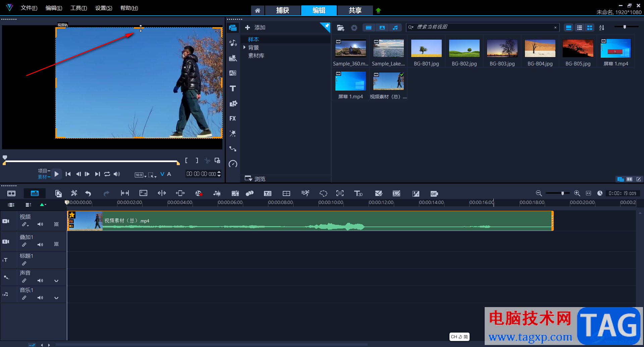Open the 文件(F) menu
The width and height of the screenshot is (644, 347).
[x=29, y=8]
